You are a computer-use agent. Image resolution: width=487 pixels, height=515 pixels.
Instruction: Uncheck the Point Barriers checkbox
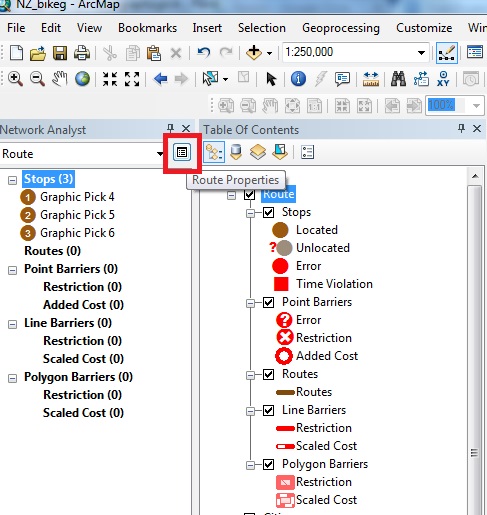(269, 302)
